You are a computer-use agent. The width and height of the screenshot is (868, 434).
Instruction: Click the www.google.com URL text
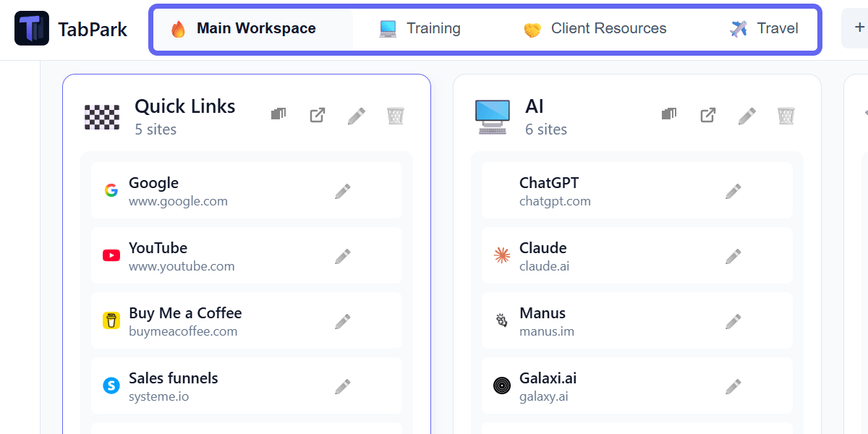pyautogui.click(x=178, y=201)
